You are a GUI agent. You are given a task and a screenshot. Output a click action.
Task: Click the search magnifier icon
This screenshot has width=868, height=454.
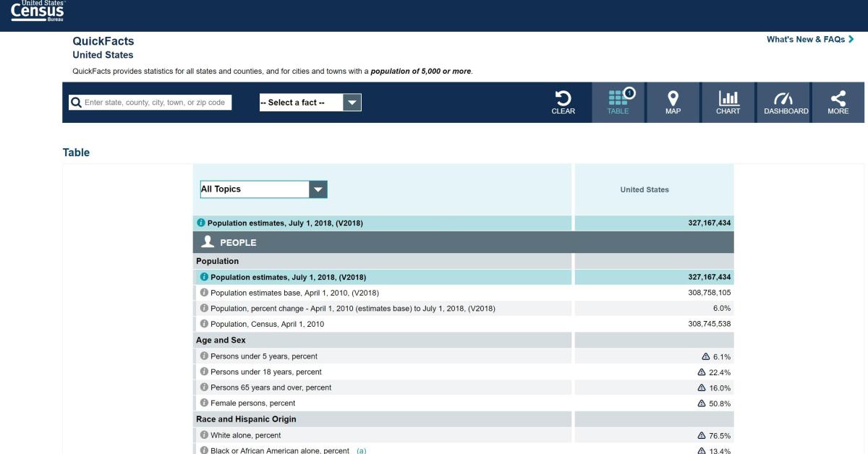(76, 103)
